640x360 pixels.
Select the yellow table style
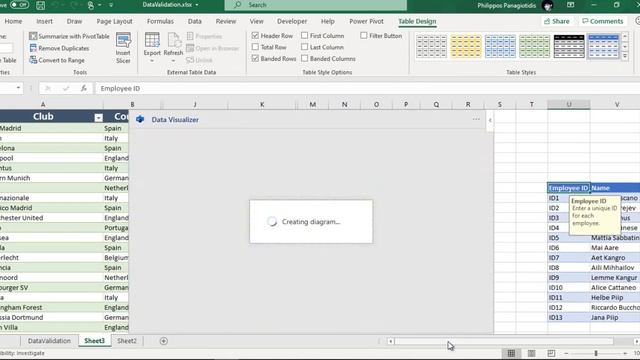(466, 46)
